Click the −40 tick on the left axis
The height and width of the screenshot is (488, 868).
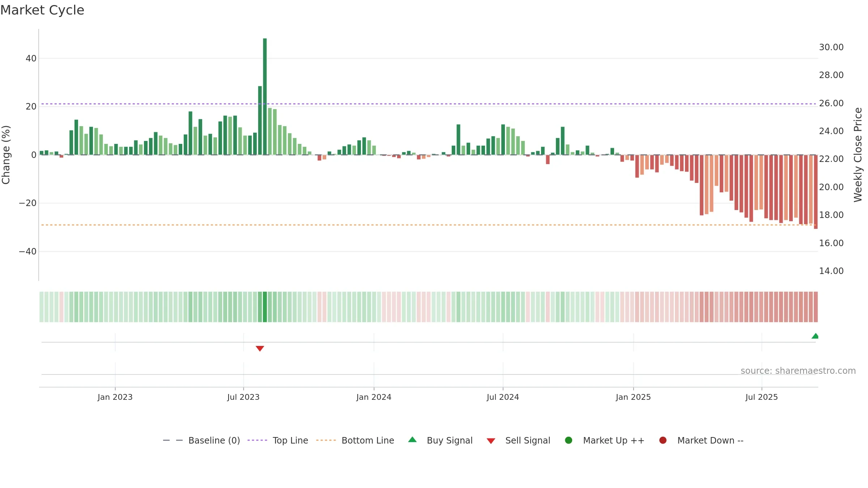[x=28, y=252]
